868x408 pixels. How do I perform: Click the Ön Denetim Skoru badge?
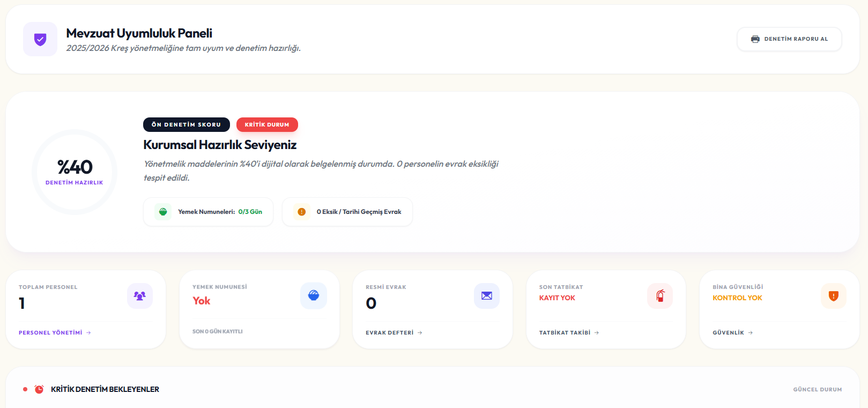click(187, 124)
